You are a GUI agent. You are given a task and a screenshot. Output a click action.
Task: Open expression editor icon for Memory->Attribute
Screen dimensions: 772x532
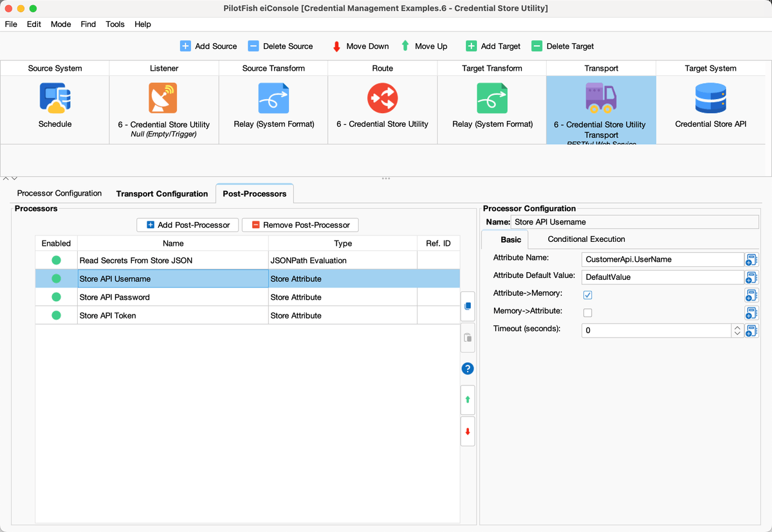coord(751,313)
